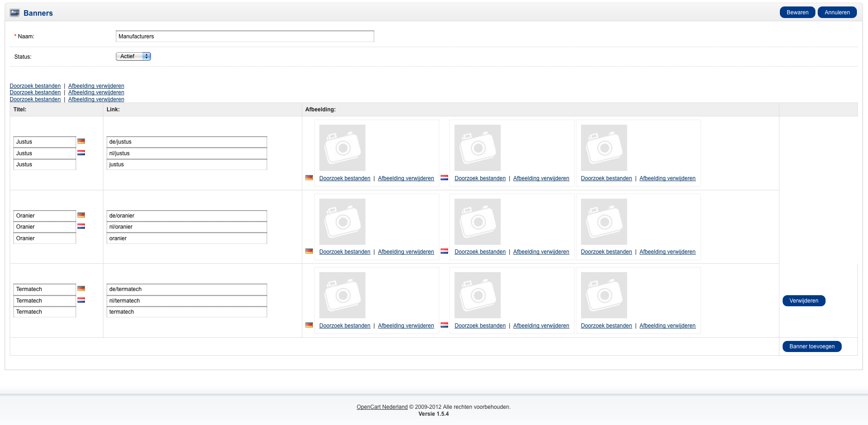Click Afbeelding verwijderen under third Termatech image
The image size is (868, 425).
tap(667, 326)
